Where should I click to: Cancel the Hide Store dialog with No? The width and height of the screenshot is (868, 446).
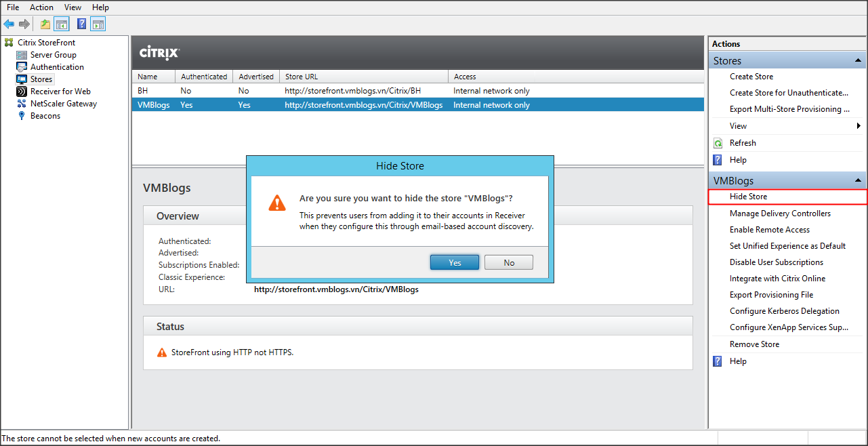tap(509, 263)
